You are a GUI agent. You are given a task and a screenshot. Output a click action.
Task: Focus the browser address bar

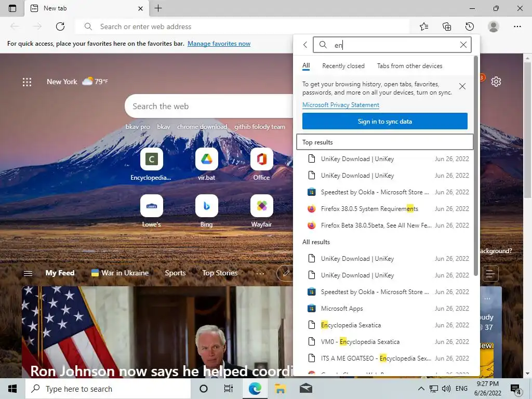pyautogui.click(x=242, y=26)
